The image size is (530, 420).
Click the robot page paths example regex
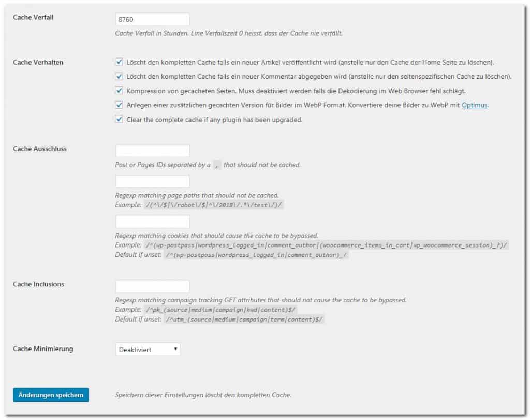(214, 205)
